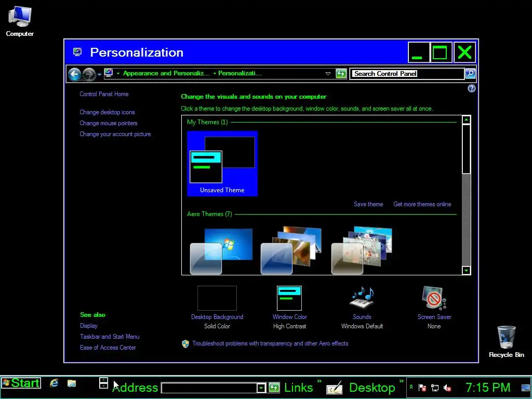Click Get more themes online
The width and height of the screenshot is (532, 399).
(x=422, y=204)
